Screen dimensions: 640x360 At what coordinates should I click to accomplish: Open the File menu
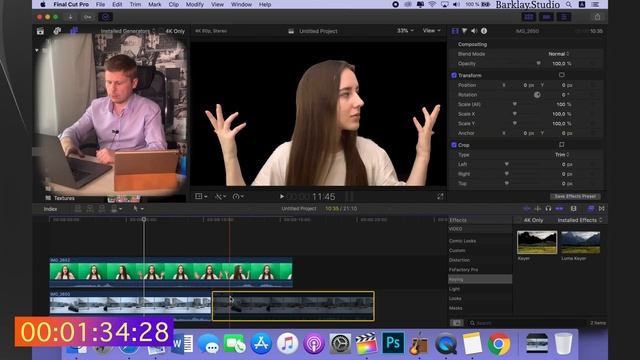pyautogui.click(x=100, y=4)
